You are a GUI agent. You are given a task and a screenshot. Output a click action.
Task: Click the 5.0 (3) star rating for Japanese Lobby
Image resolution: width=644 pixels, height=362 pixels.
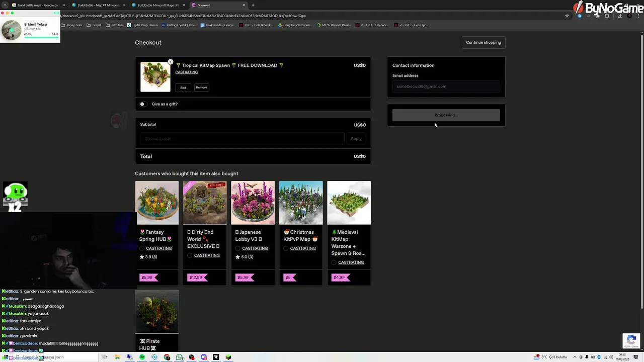(x=244, y=257)
